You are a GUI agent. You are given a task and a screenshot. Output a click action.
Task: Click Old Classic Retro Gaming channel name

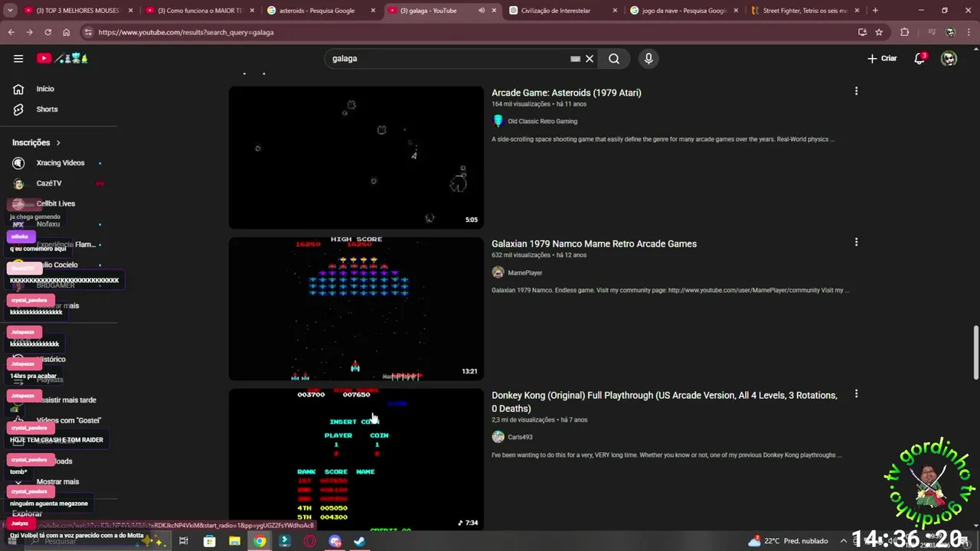(x=543, y=122)
